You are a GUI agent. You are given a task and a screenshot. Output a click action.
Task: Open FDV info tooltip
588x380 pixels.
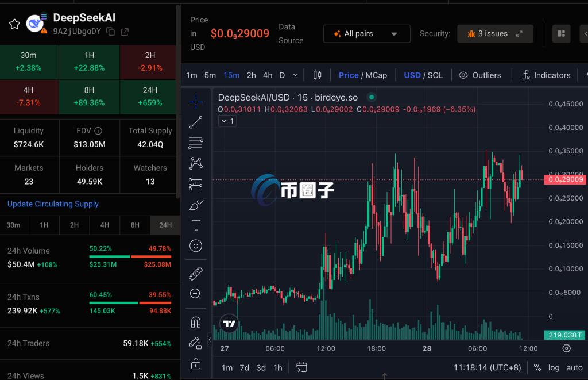click(x=98, y=130)
